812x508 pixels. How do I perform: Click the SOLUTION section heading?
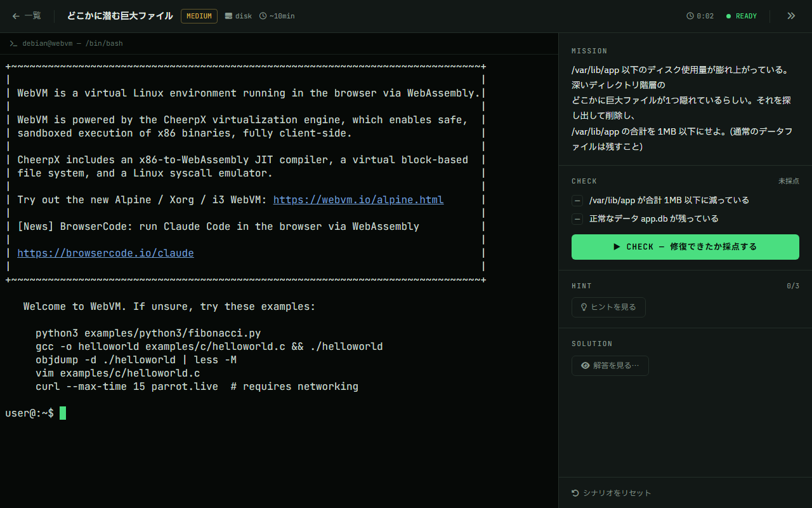pos(592,344)
